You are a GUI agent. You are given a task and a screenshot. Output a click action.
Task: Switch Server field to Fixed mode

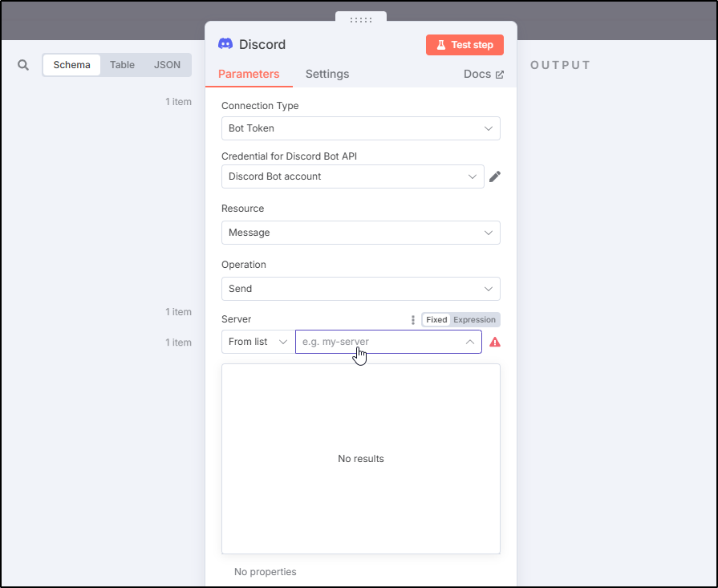pyautogui.click(x=436, y=319)
